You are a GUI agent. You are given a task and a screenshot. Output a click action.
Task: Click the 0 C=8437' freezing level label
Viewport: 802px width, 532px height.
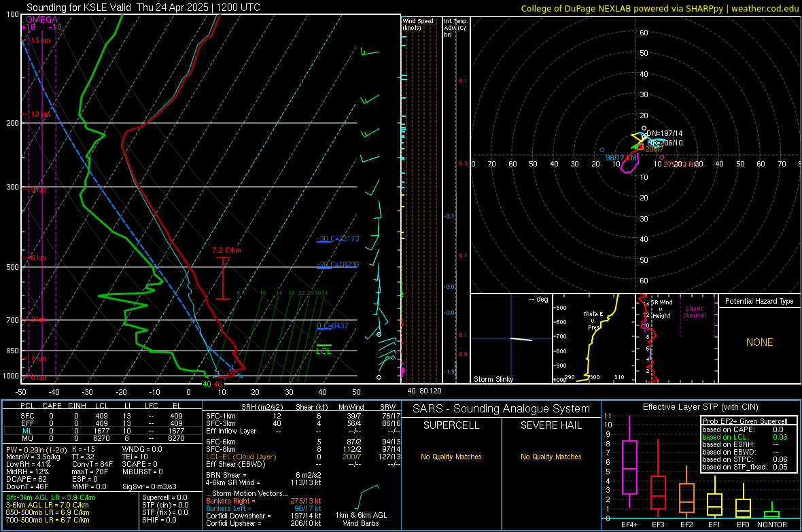tap(333, 325)
